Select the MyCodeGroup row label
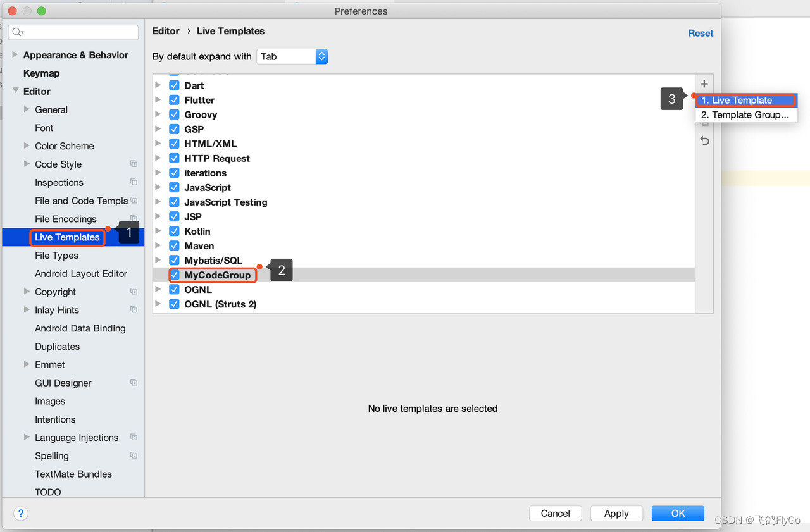 click(x=218, y=275)
